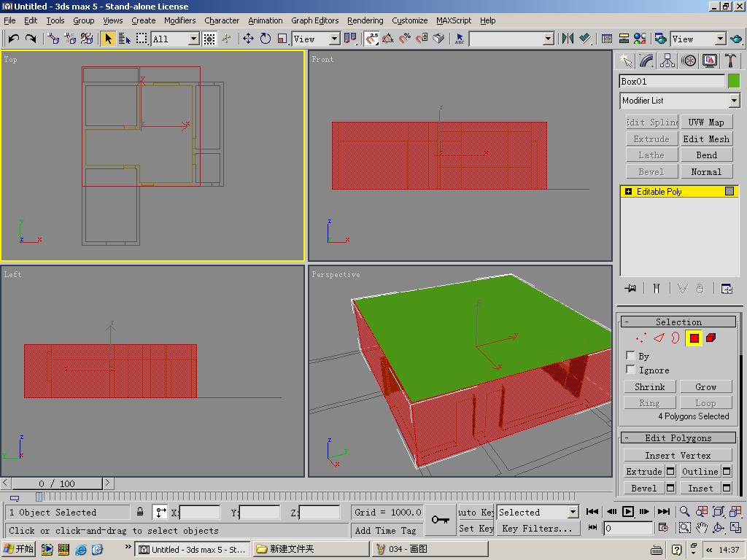Activate the Select Object arrow tool
This screenshot has width=747, height=560.
(108, 39)
